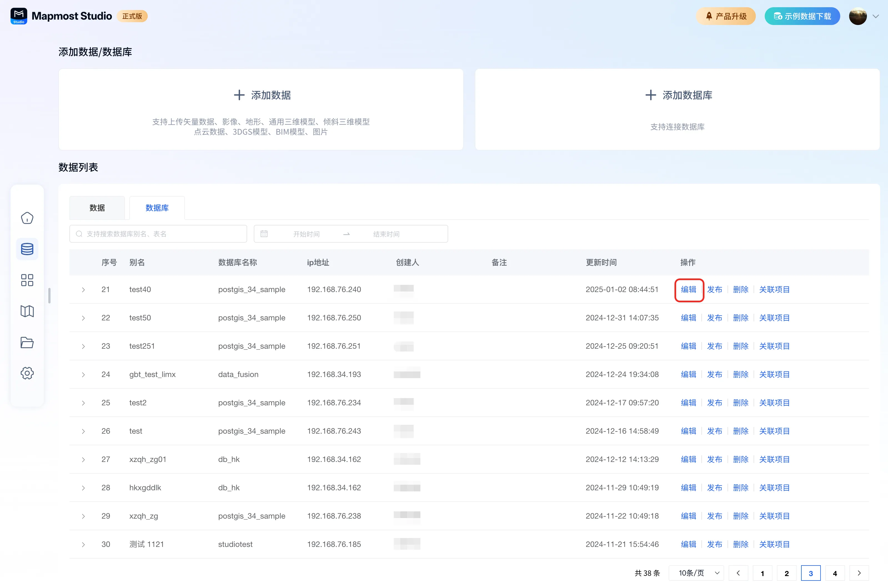The height and width of the screenshot is (588, 888).
Task: Click the Mapmost Studio logo icon
Action: pos(19,16)
